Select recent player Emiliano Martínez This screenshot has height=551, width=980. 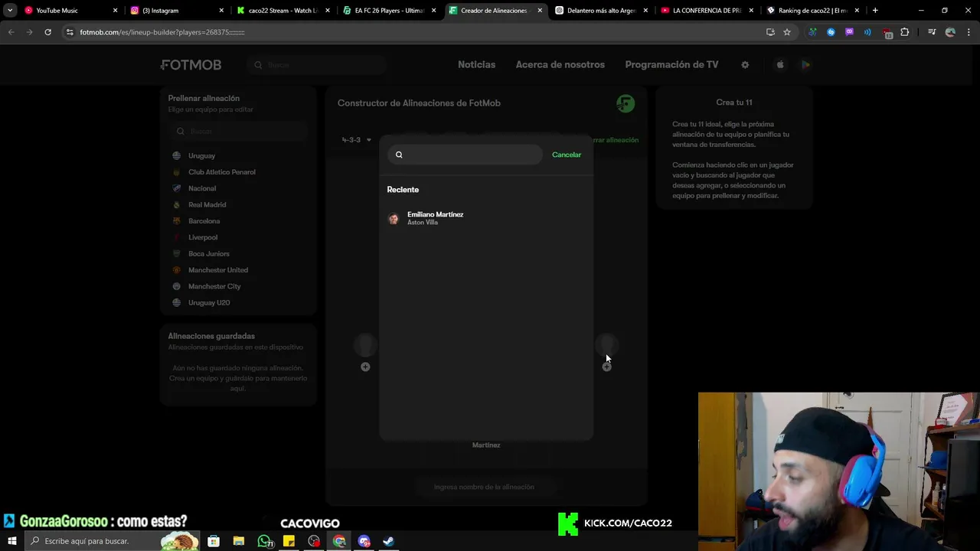(x=486, y=218)
